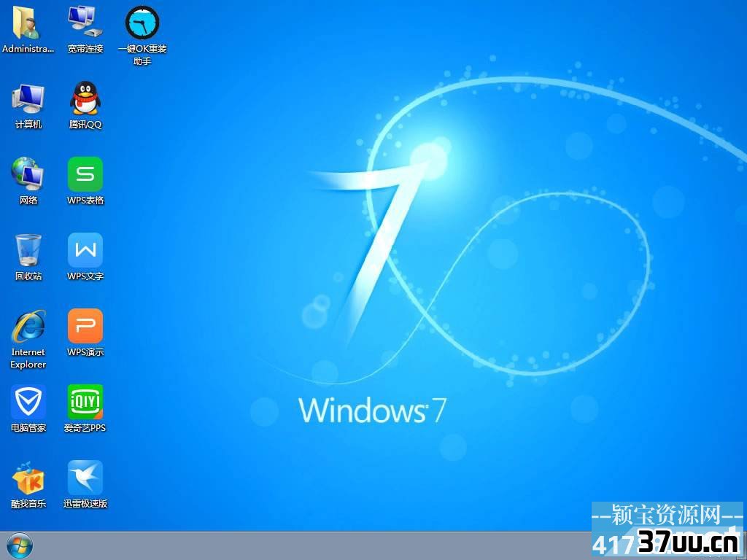Select the 'WPS表格' label text
Screen dimensions: 747x560
tap(85, 201)
